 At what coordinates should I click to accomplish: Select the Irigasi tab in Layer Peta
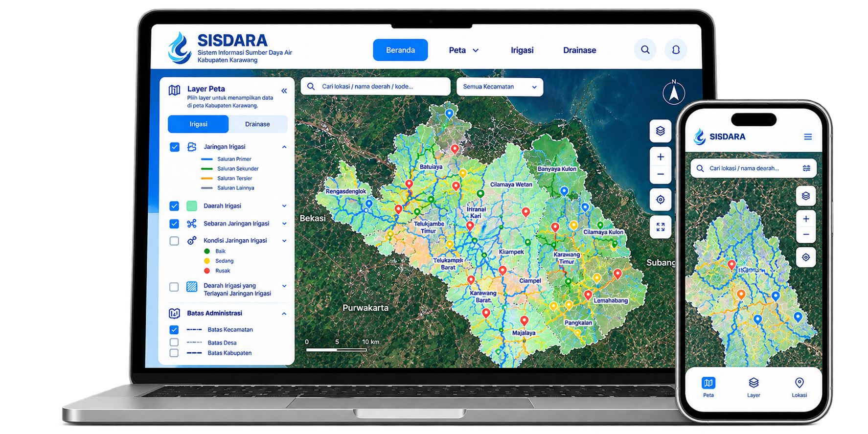[x=198, y=124]
